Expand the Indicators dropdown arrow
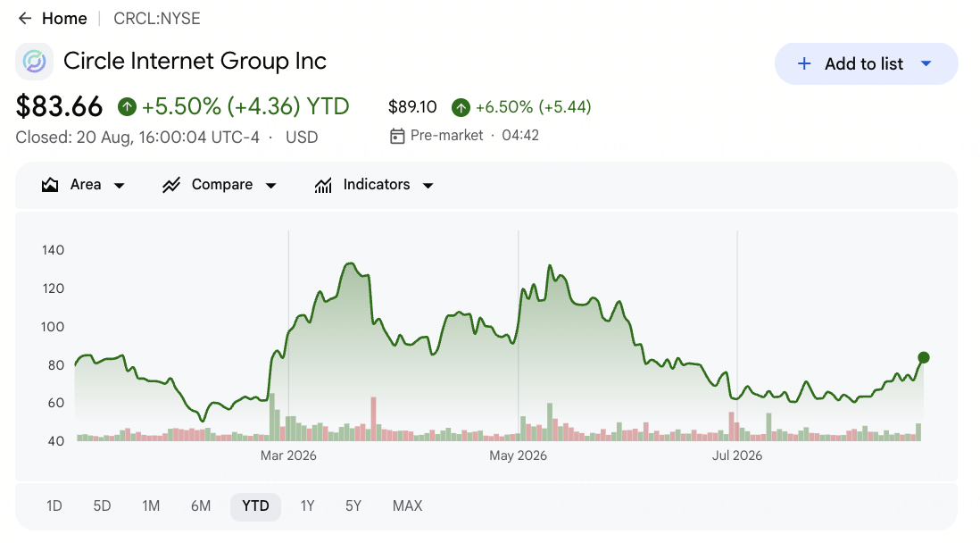The height and width of the screenshot is (543, 980). click(x=428, y=186)
